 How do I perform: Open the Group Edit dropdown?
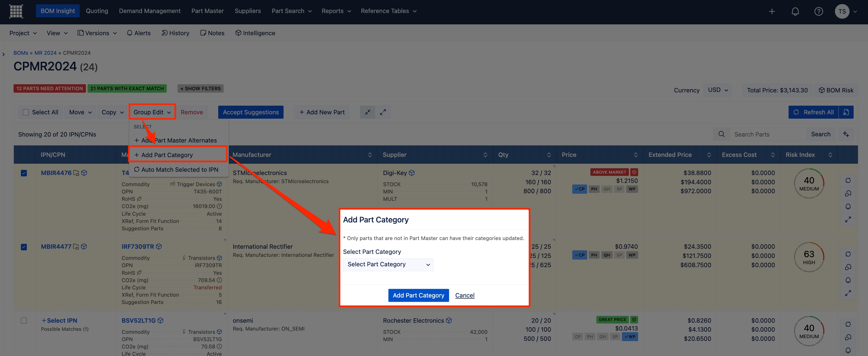[x=152, y=112]
